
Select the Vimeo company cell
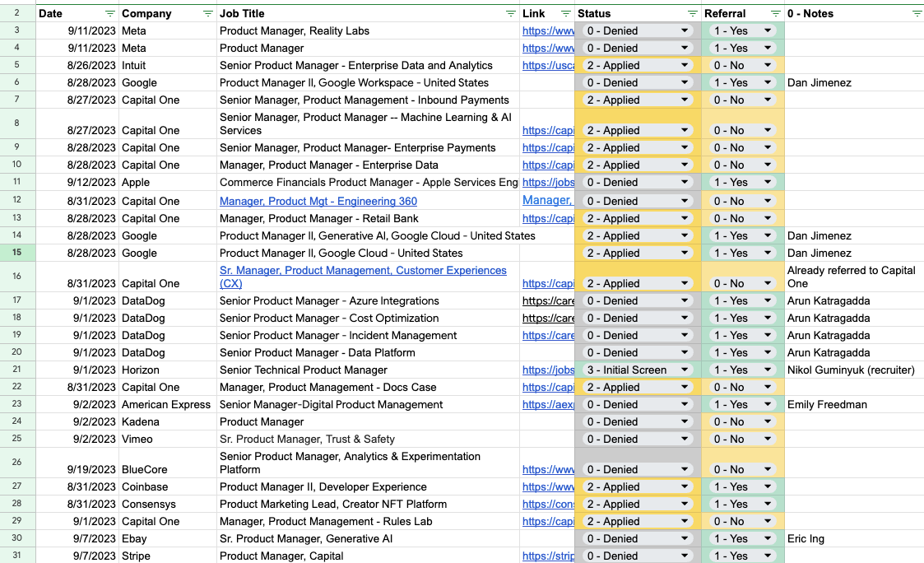[167, 440]
